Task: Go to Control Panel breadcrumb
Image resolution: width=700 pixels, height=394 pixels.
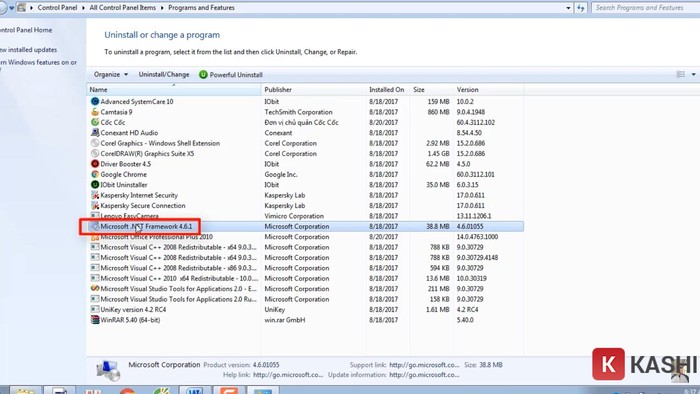Action: coord(57,8)
